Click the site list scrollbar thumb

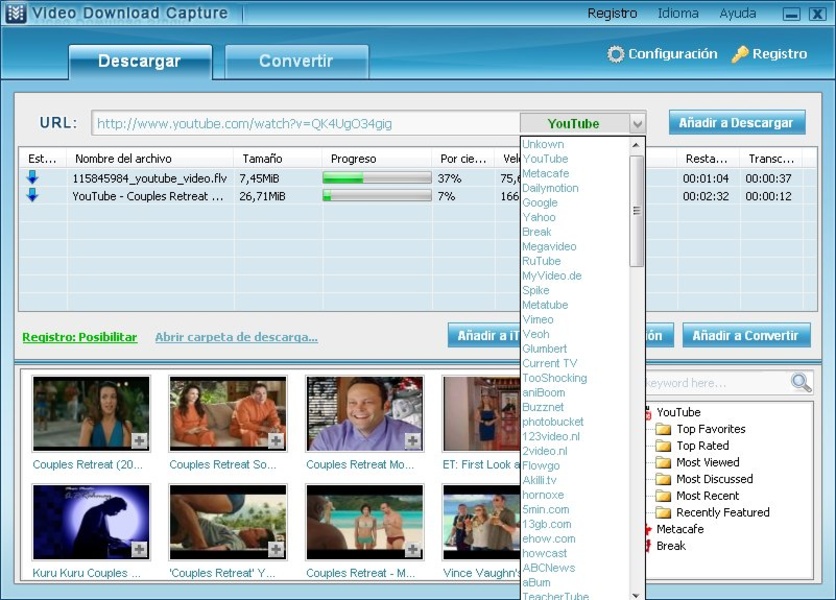tap(637, 210)
